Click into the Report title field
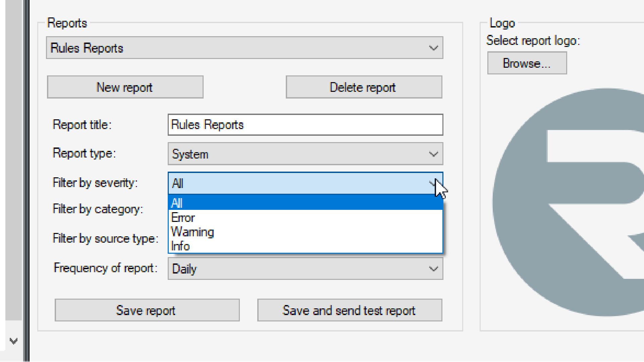Viewport: 644px width, 362px height. [x=305, y=125]
